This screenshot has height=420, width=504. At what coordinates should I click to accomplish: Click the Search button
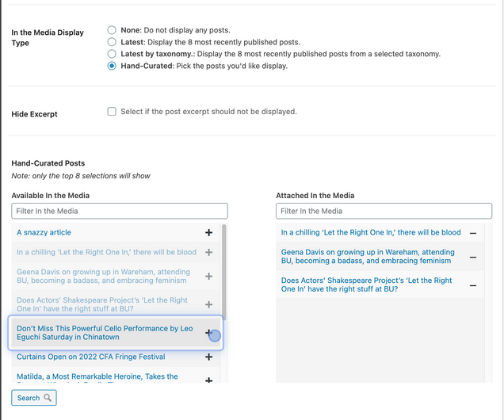click(34, 398)
